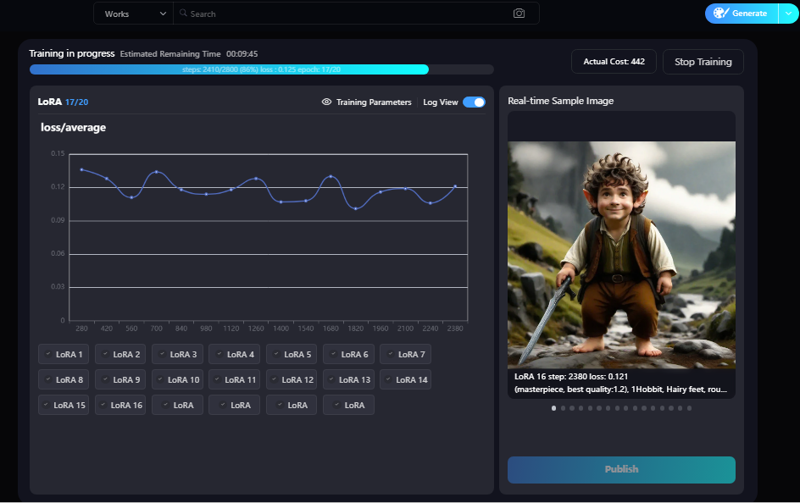Choose the LoRA 16 checkpoint button
The width and height of the screenshot is (800, 503).
point(120,405)
